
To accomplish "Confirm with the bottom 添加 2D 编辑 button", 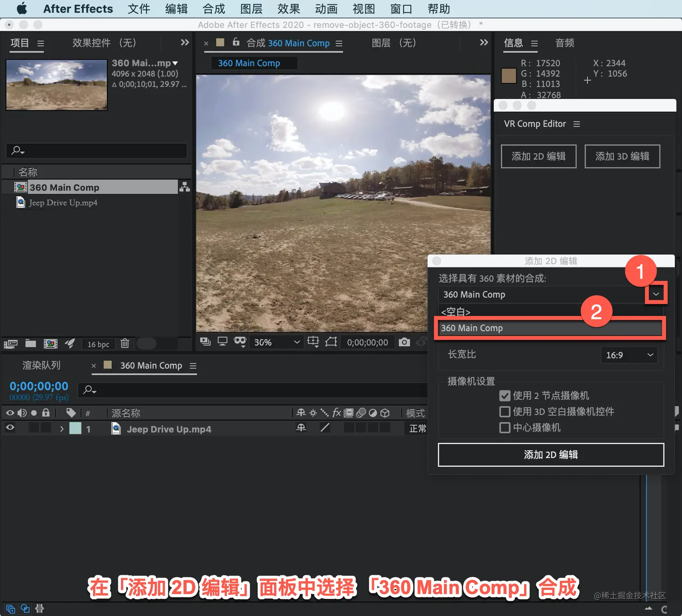I will tap(551, 454).
